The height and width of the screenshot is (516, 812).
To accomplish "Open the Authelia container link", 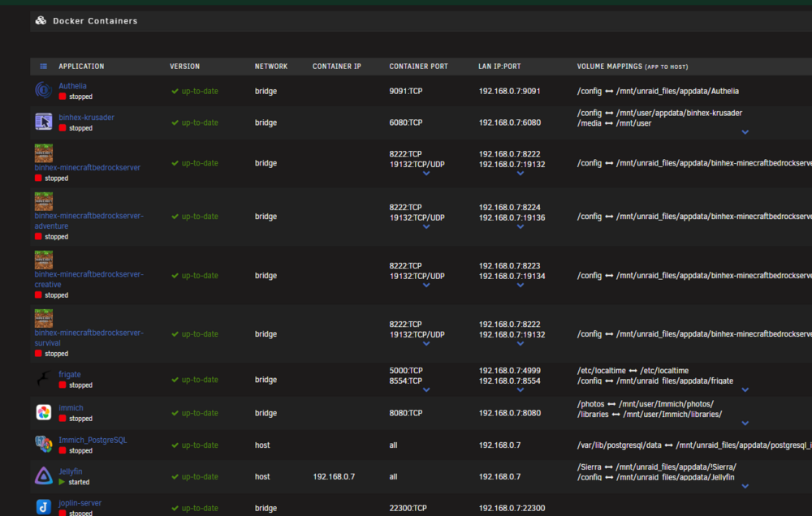I will pyautogui.click(x=72, y=86).
